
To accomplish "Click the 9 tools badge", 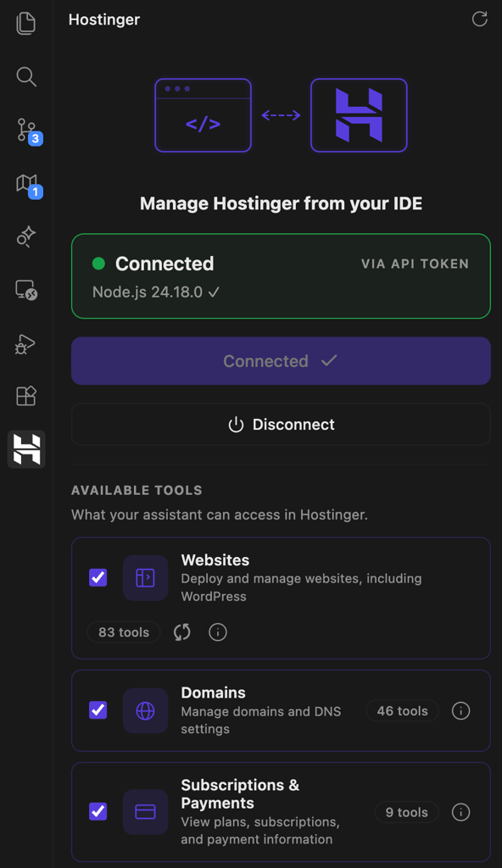I will click(x=407, y=812).
